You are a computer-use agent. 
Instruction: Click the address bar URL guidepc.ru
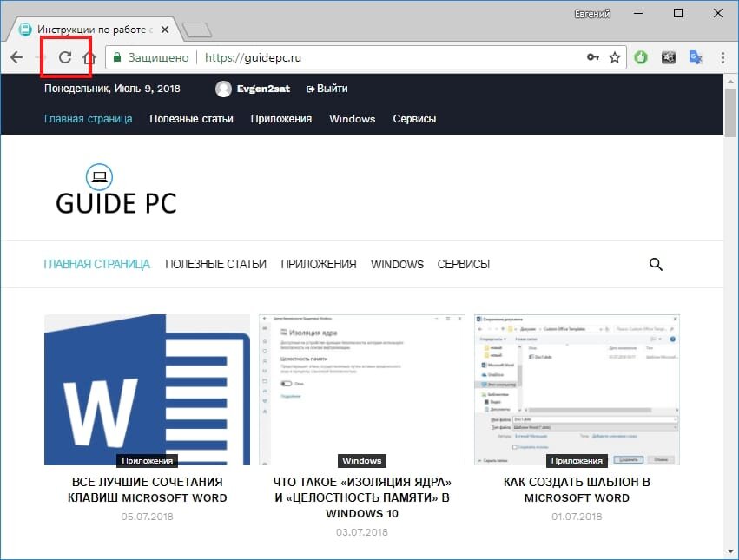(253, 57)
